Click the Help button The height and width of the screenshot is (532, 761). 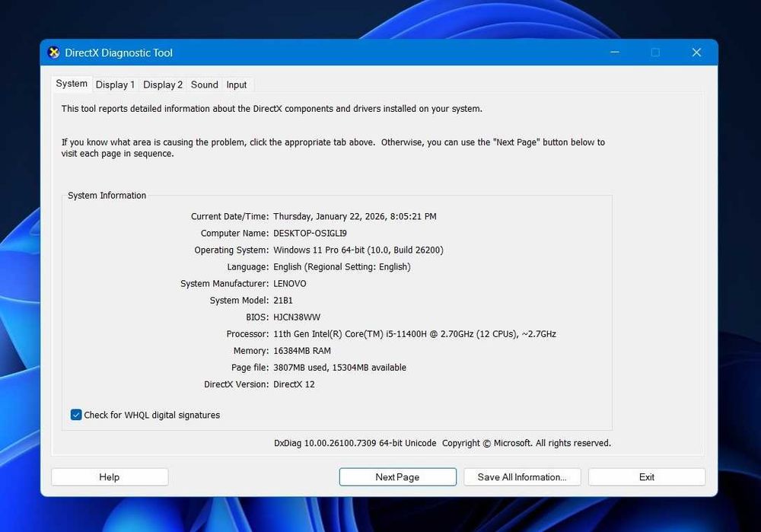(110, 476)
